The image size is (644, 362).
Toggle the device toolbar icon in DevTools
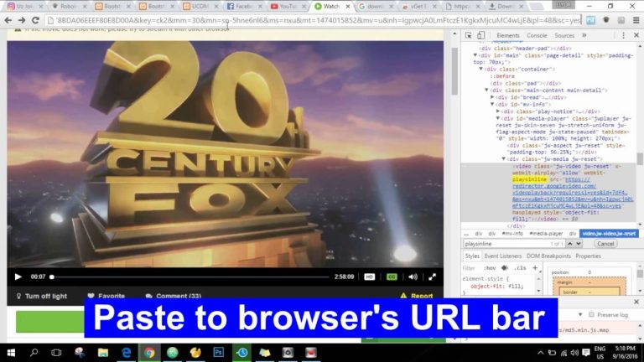[482, 35]
